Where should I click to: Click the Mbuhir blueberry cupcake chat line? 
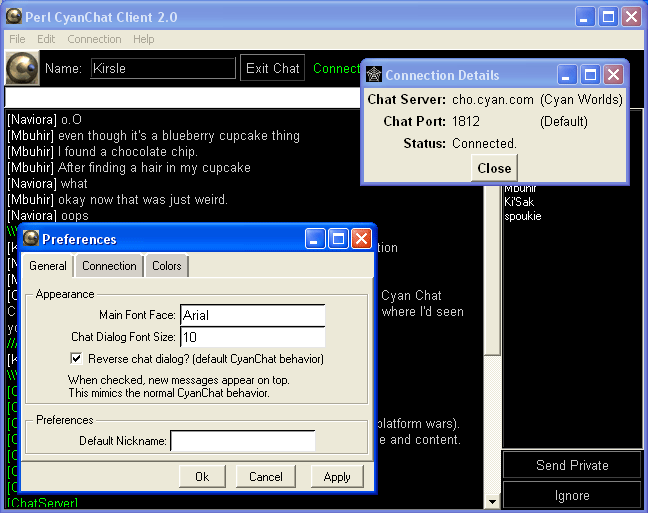(x=153, y=136)
